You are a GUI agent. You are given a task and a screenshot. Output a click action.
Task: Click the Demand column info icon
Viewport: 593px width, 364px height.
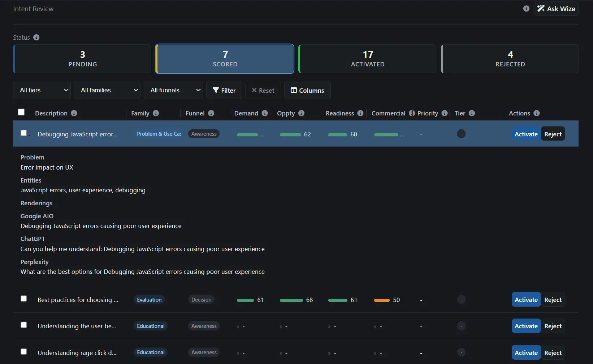(x=265, y=113)
